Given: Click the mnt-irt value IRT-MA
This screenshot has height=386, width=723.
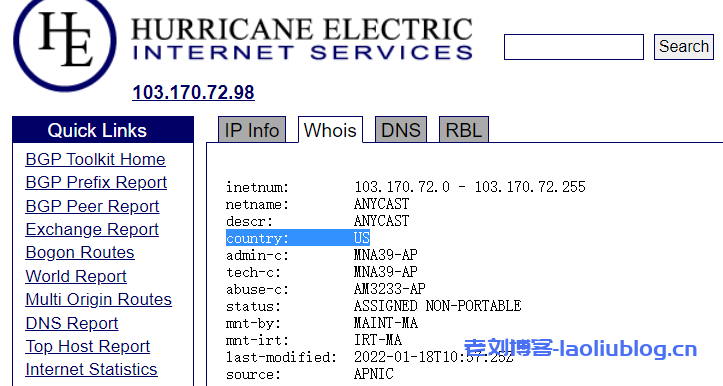Looking at the screenshot, I should pos(378,340).
